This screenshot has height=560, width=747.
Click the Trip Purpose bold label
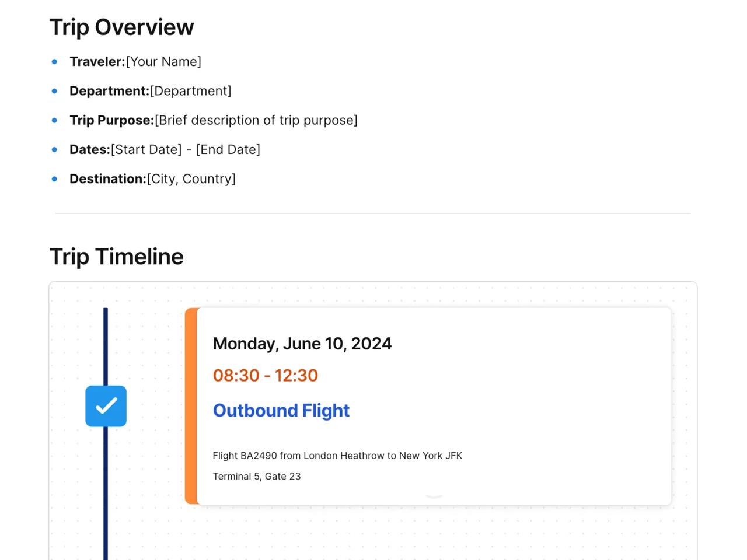[x=111, y=120]
